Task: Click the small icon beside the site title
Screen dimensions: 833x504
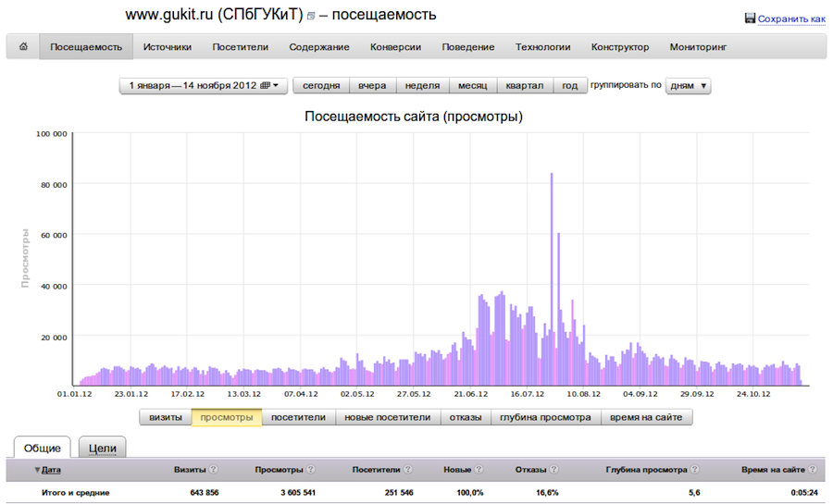Action: pyautogui.click(x=311, y=17)
